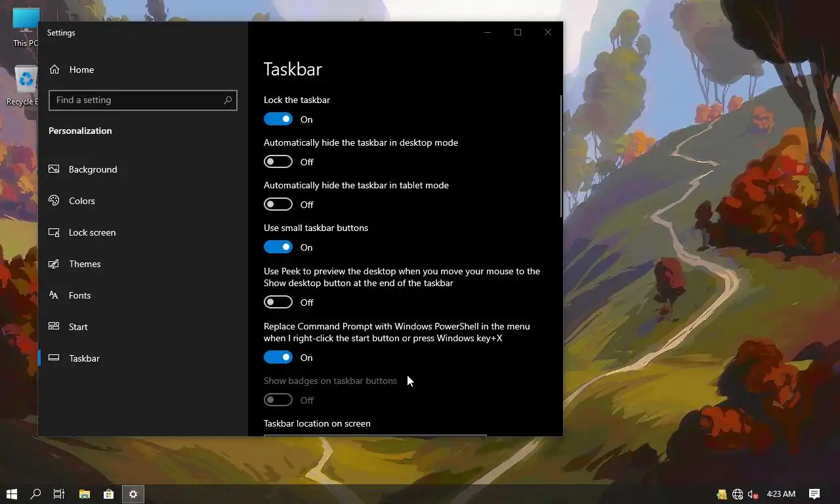
Task: Click the muted volume tray icon
Action: click(x=753, y=495)
